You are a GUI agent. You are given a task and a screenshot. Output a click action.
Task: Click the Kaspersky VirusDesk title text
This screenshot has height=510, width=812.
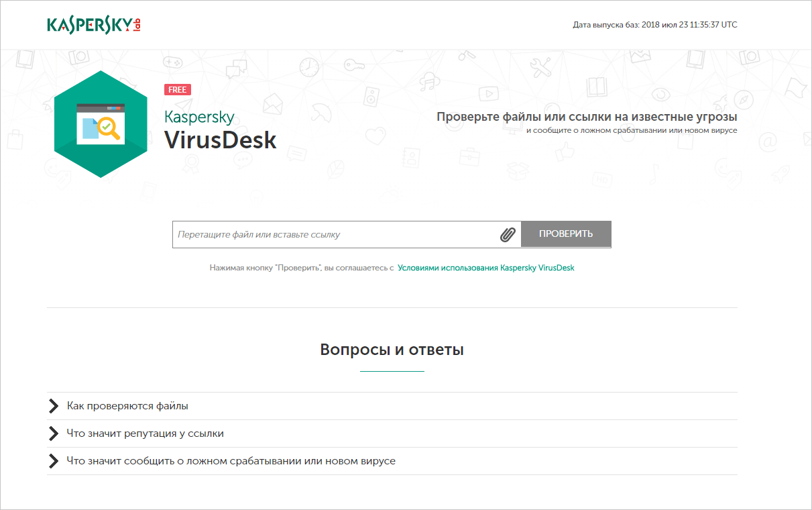pos(220,129)
